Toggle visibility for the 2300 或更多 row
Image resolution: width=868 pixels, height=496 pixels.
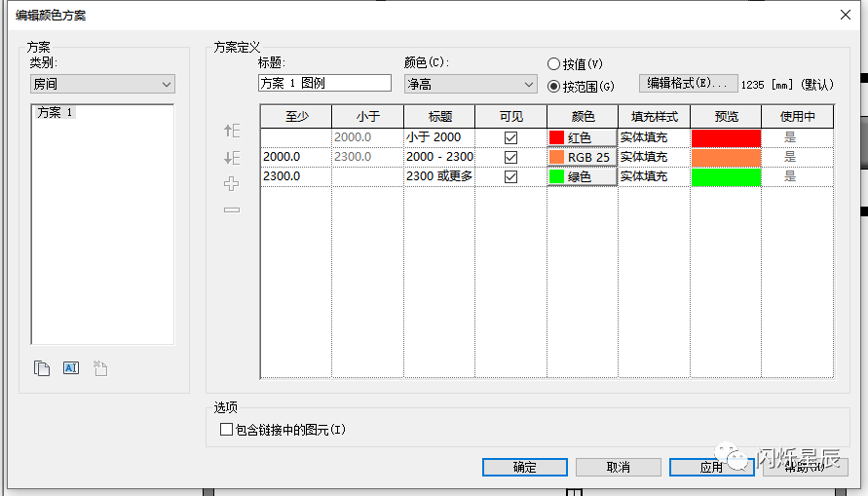click(x=510, y=176)
